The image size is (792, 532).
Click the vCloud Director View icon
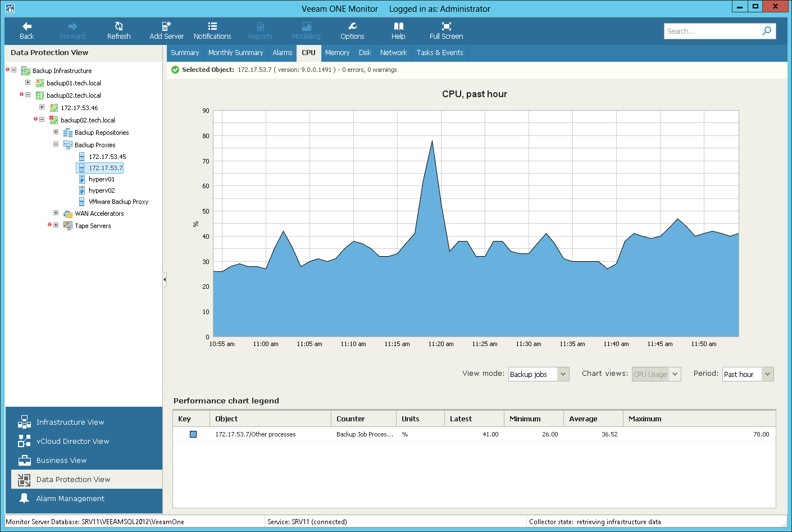coord(24,441)
